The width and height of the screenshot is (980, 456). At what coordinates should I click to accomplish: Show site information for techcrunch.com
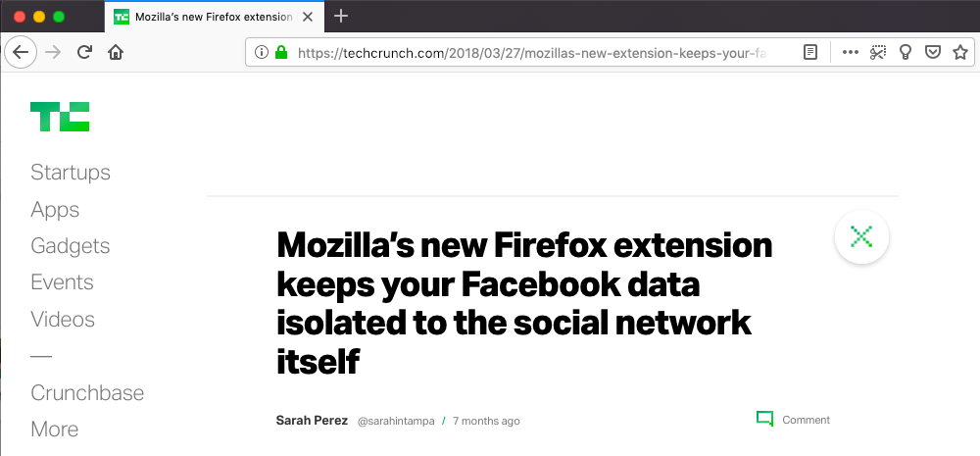click(x=262, y=53)
